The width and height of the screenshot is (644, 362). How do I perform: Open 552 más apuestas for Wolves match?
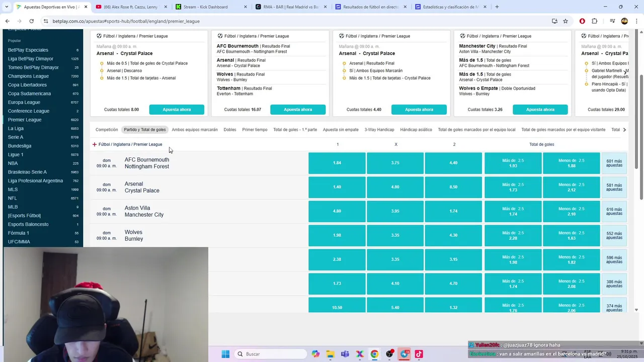coord(614,235)
